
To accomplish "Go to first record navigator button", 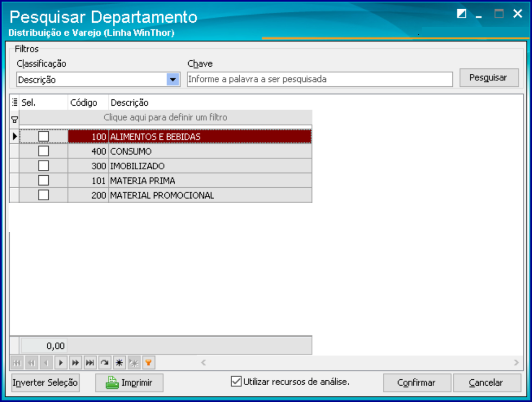I will pyautogui.click(x=17, y=362).
